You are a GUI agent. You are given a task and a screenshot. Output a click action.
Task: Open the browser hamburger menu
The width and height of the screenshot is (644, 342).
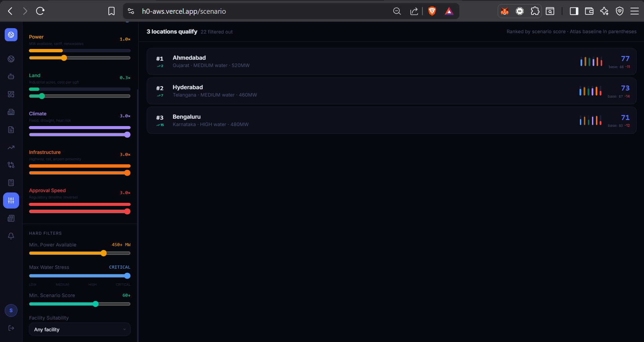pos(634,11)
